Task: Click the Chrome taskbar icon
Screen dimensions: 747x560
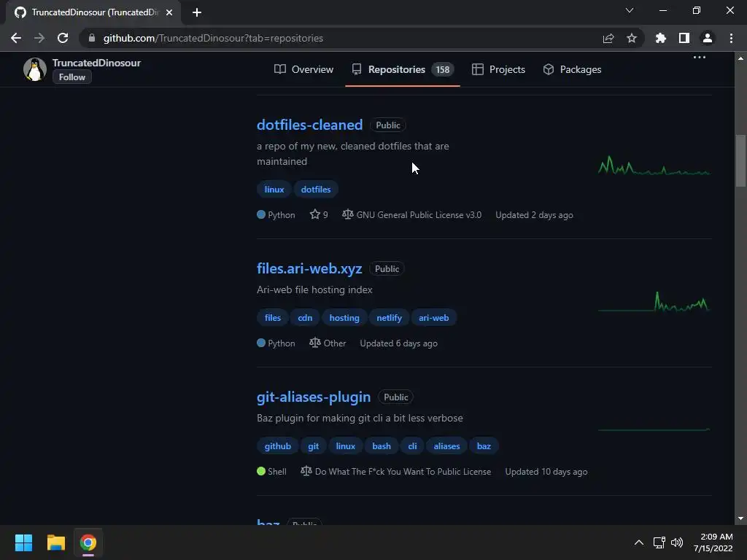Action: 88,542
